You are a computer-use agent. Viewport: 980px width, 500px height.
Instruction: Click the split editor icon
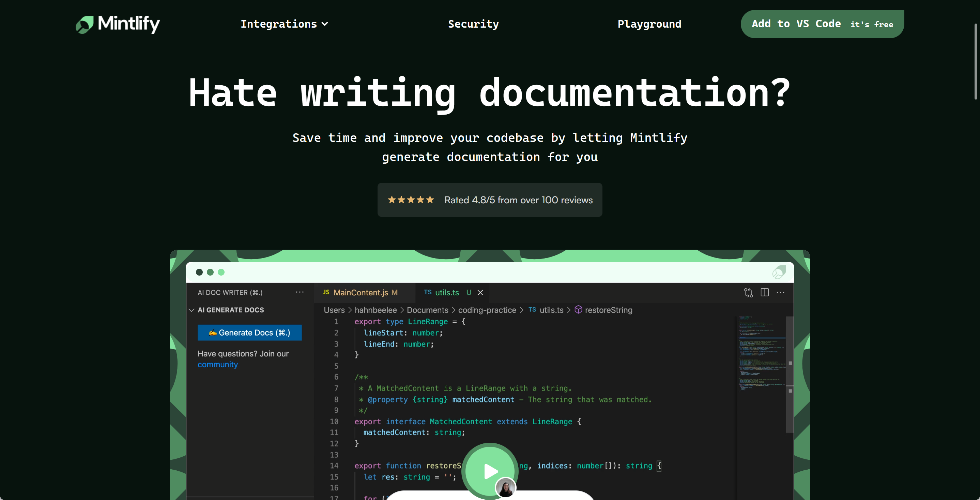[765, 292]
